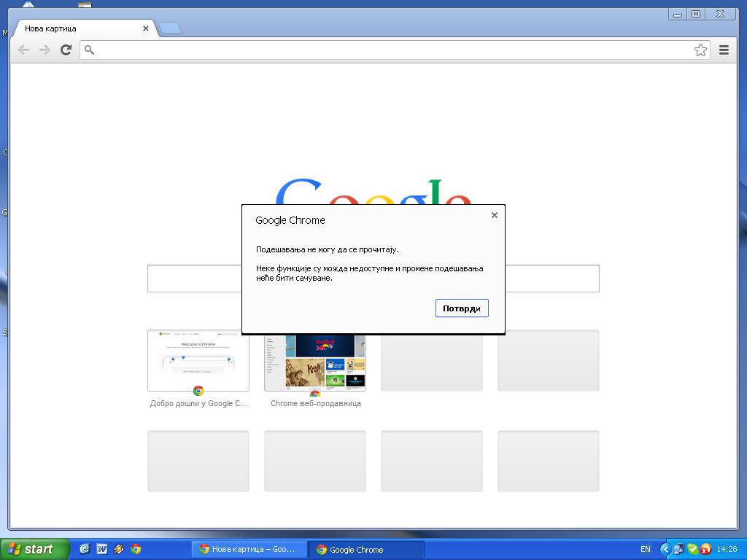747x560 pixels.
Task: Close the Нова картица tab
Action: 146,28
